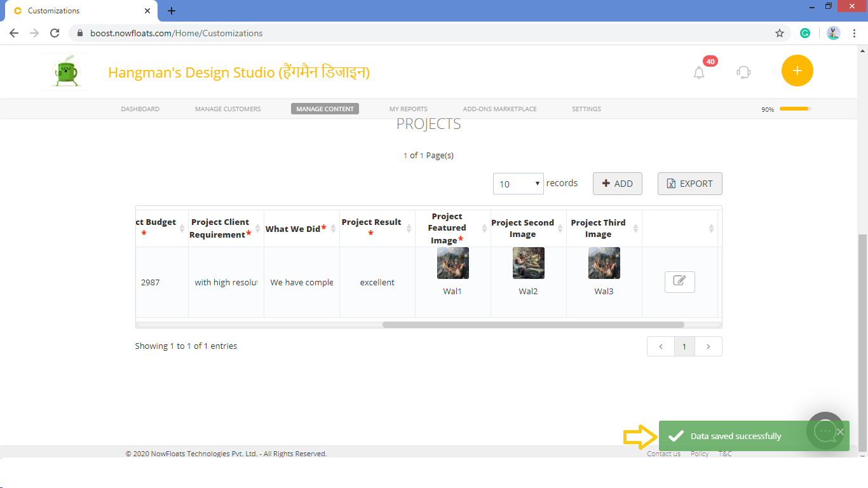
Task: Sort by the What We Did column
Action: 302,229
